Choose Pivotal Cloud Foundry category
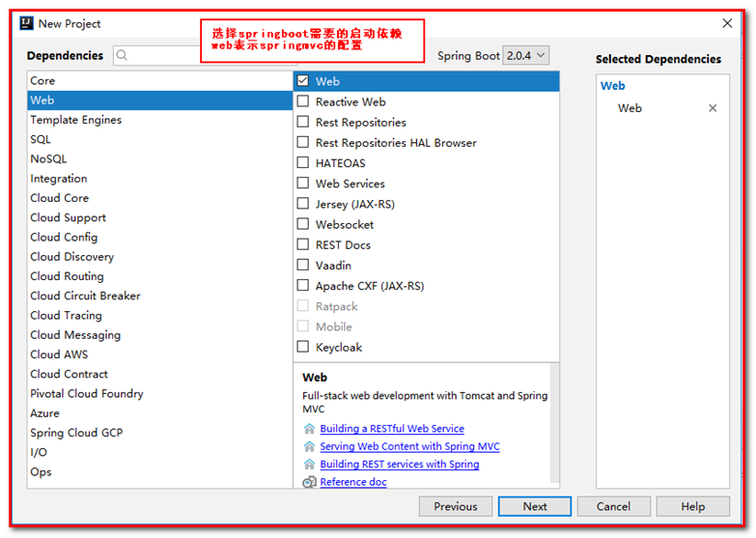The width and height of the screenshot is (756, 538). pyautogui.click(x=160, y=394)
